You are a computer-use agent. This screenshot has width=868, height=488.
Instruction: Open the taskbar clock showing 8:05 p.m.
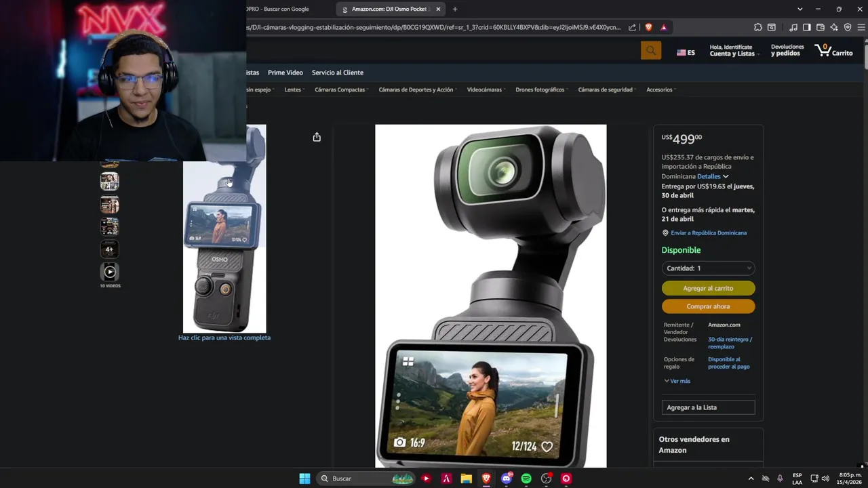[x=850, y=479]
